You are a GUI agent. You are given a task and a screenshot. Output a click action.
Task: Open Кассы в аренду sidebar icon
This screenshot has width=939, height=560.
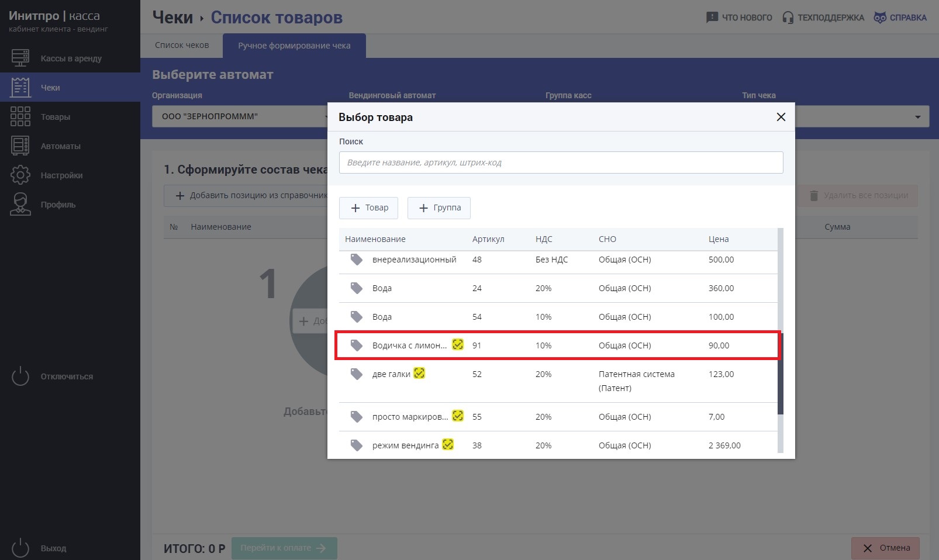click(x=20, y=58)
